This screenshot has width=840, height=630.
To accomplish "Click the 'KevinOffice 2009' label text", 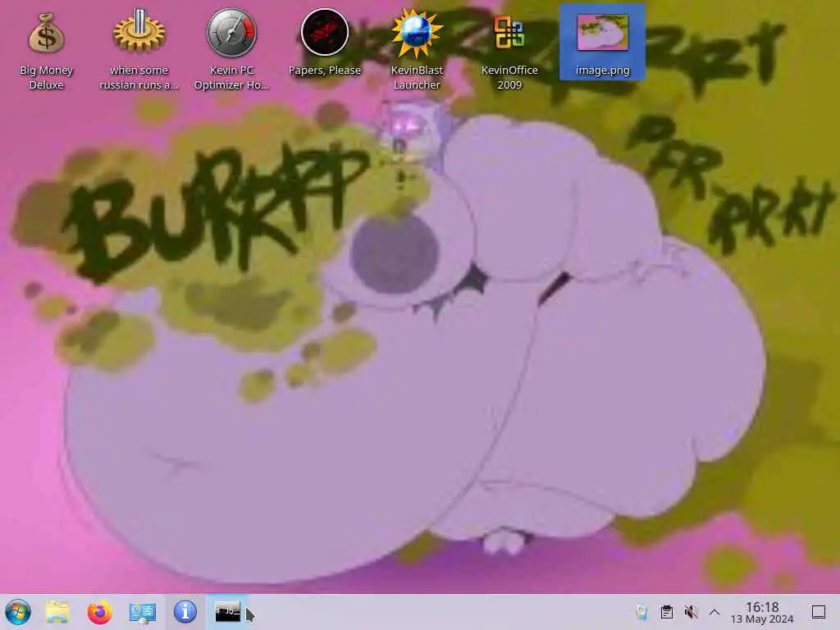I will (x=509, y=78).
